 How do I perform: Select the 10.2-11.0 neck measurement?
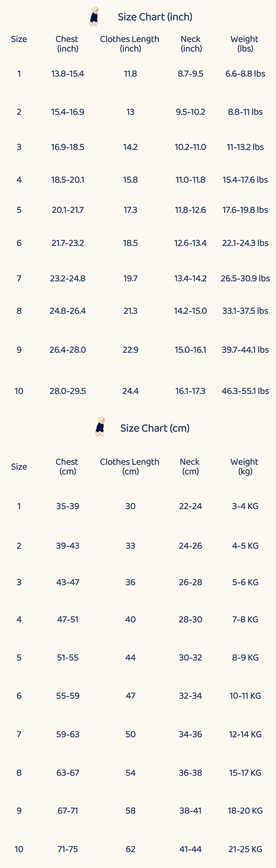click(190, 147)
